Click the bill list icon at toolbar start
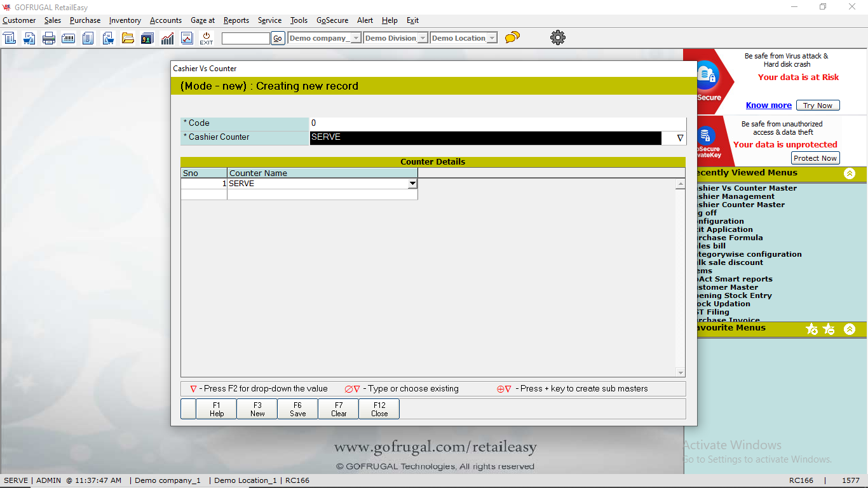This screenshot has width=868, height=488. pos(10,38)
